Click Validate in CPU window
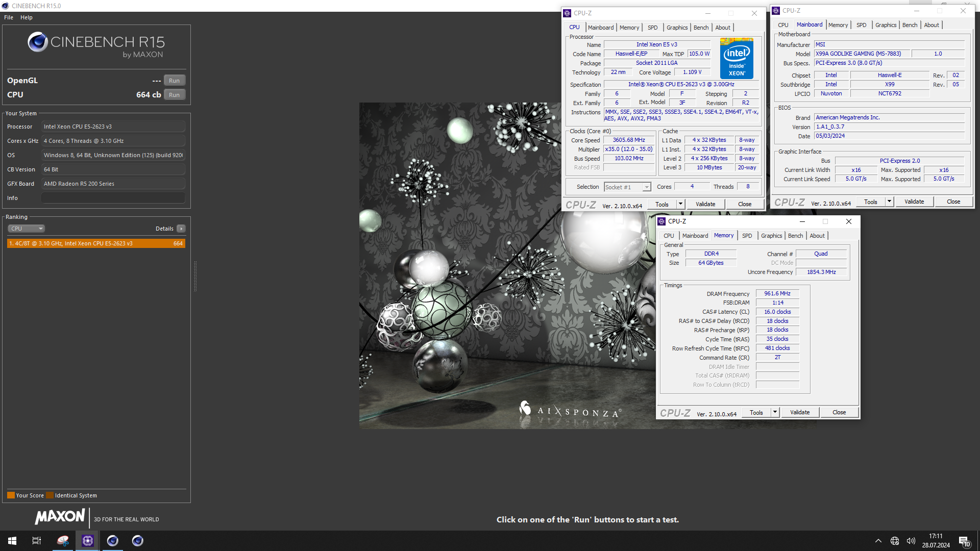This screenshot has width=980, height=551. [706, 204]
